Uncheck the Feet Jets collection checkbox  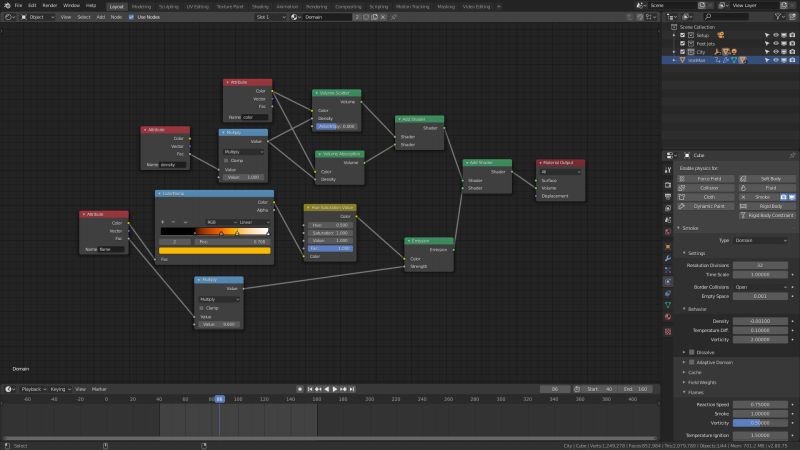point(682,43)
